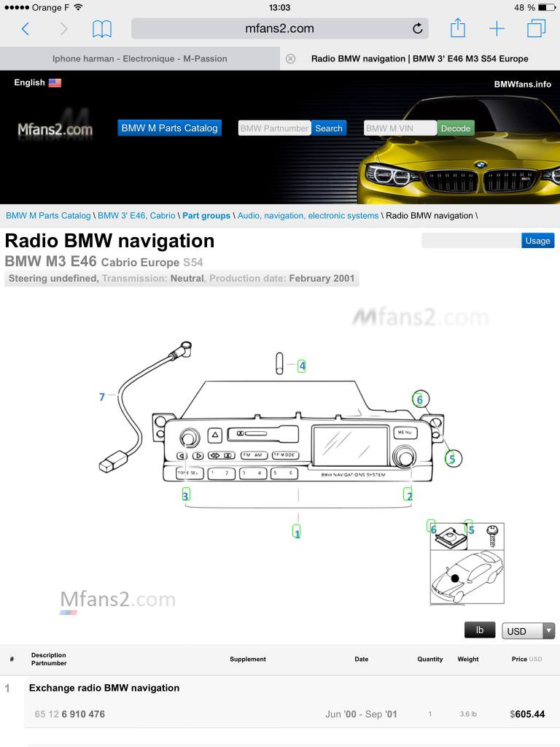Viewport: 560px width, 747px height.
Task: Click the Weight column header
Action: 468,659
